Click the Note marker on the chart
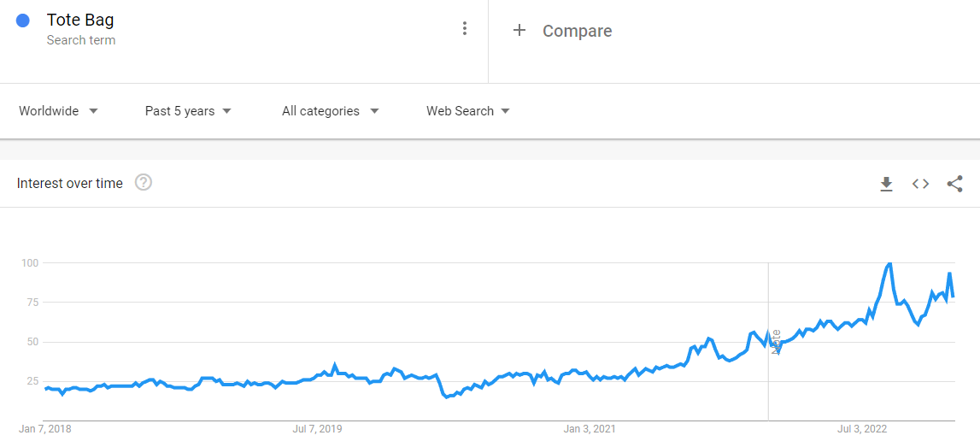980x447 pixels. pyautogui.click(x=776, y=342)
